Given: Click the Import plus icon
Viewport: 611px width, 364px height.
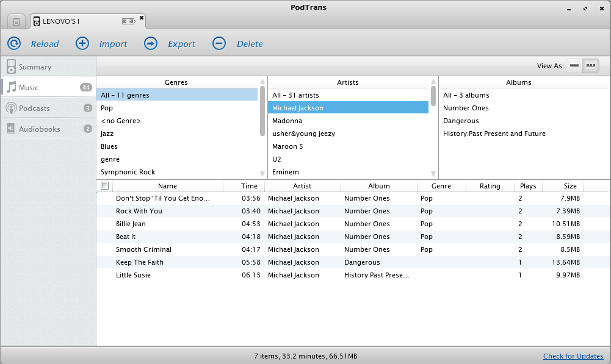Looking at the screenshot, I should pos(82,44).
